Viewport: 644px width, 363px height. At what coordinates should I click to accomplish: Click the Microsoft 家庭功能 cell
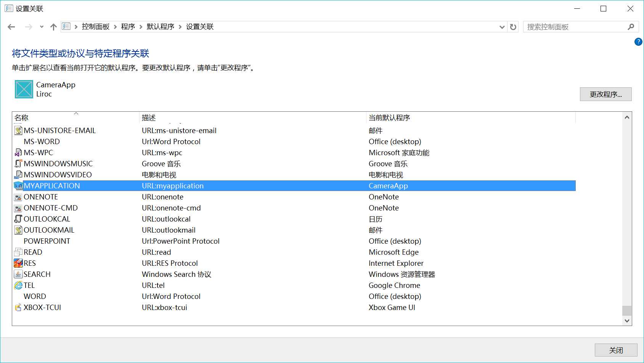(x=399, y=153)
